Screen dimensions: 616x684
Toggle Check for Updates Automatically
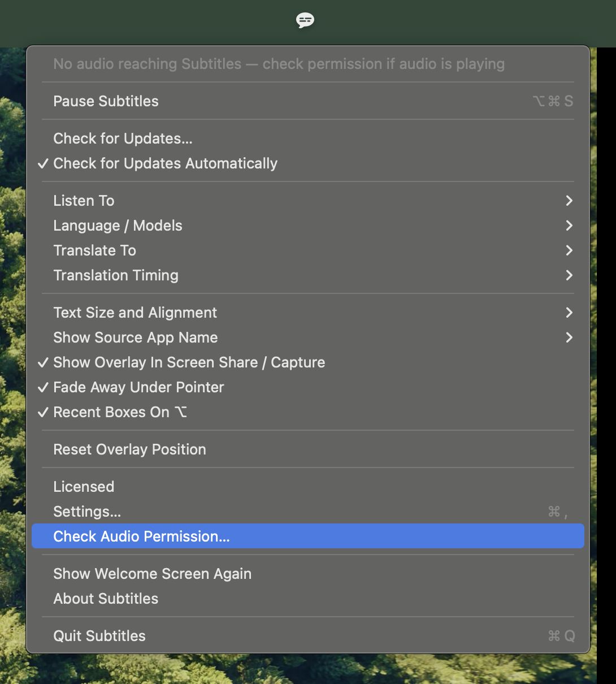click(x=308, y=163)
